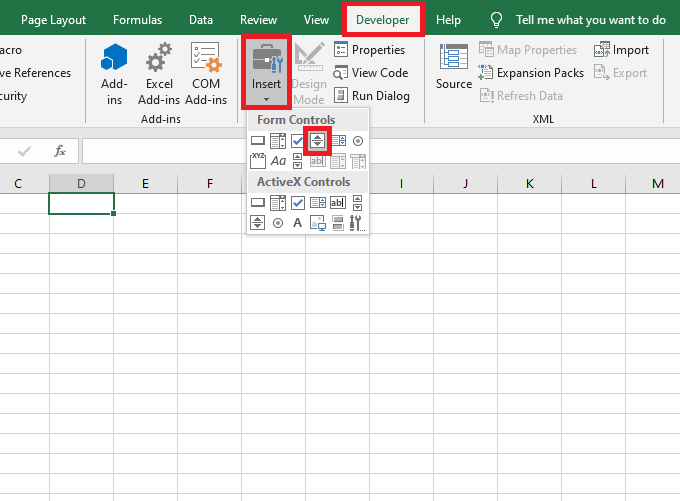
Task: Select Image in ActiveX Controls
Action: [x=318, y=223]
